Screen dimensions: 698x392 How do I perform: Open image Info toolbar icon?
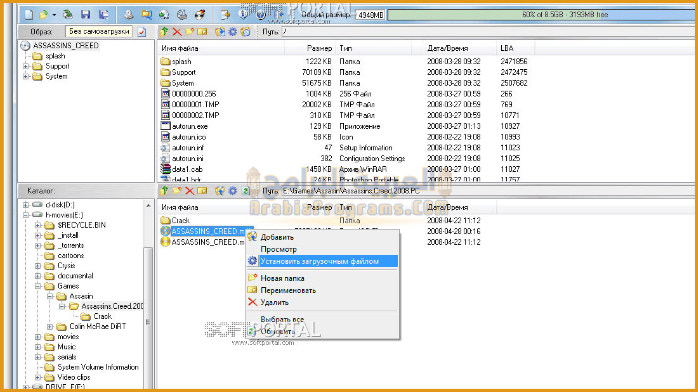coord(243,15)
